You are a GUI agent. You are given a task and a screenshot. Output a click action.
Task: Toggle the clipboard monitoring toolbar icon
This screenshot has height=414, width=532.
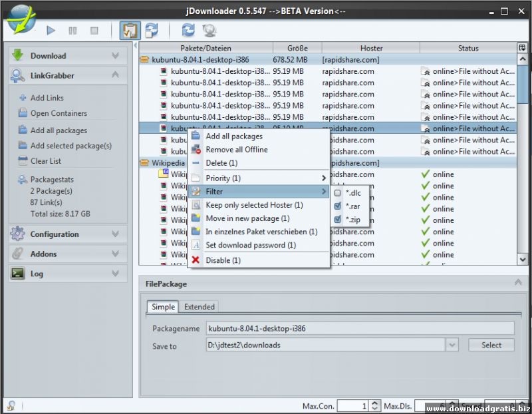click(130, 31)
